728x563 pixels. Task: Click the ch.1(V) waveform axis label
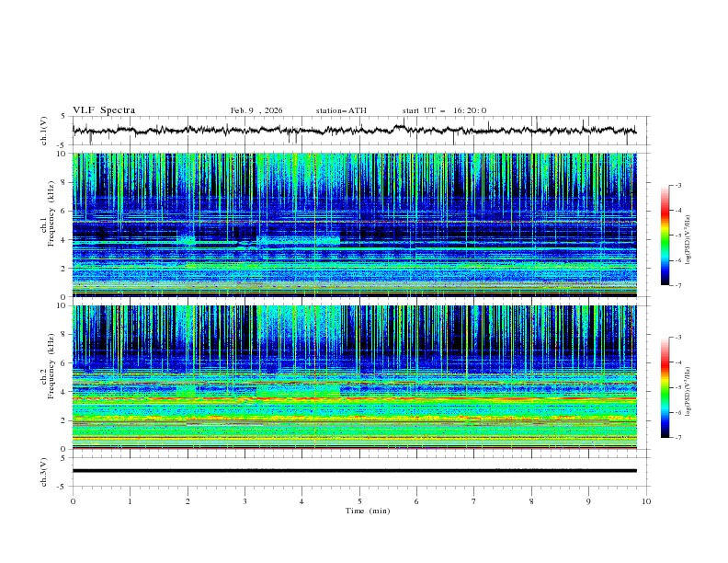pos(45,131)
